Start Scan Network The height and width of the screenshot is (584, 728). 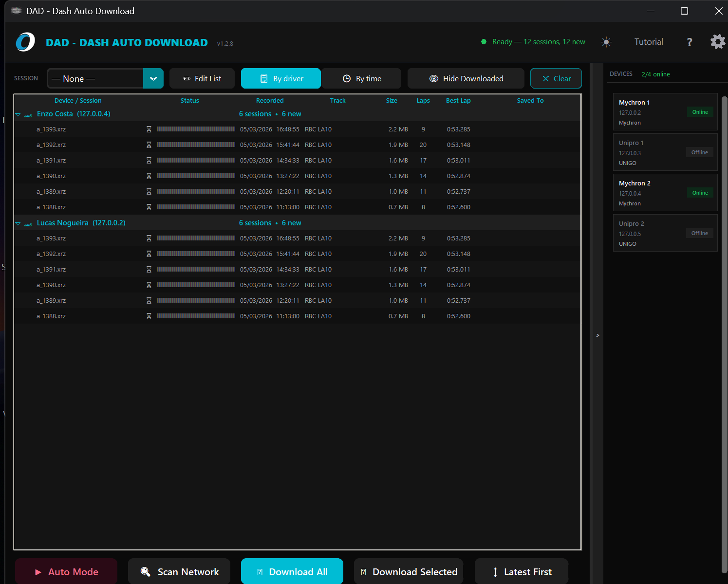coord(179,572)
